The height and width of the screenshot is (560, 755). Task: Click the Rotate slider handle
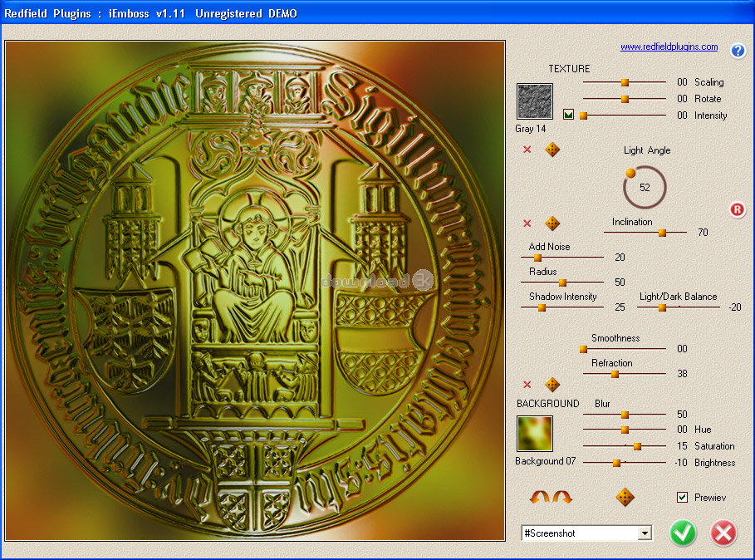[x=625, y=99]
